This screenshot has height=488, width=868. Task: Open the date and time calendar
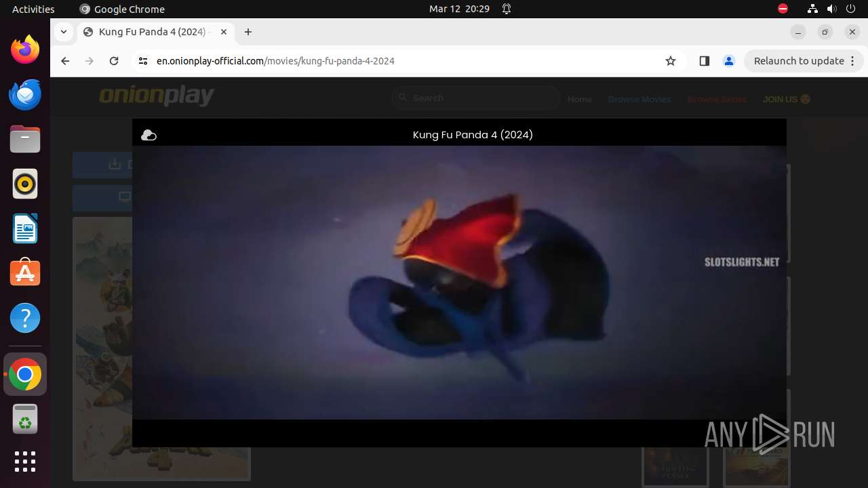pyautogui.click(x=459, y=9)
